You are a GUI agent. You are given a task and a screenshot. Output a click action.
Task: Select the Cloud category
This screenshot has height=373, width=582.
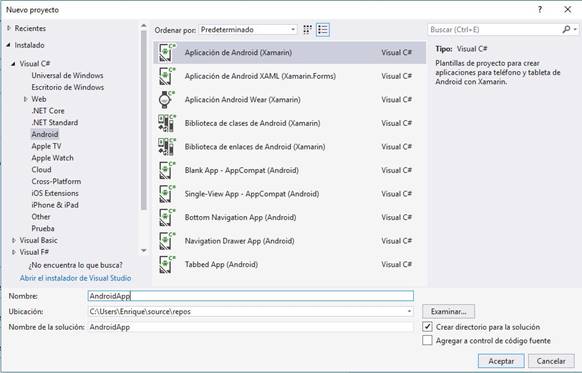click(x=41, y=170)
